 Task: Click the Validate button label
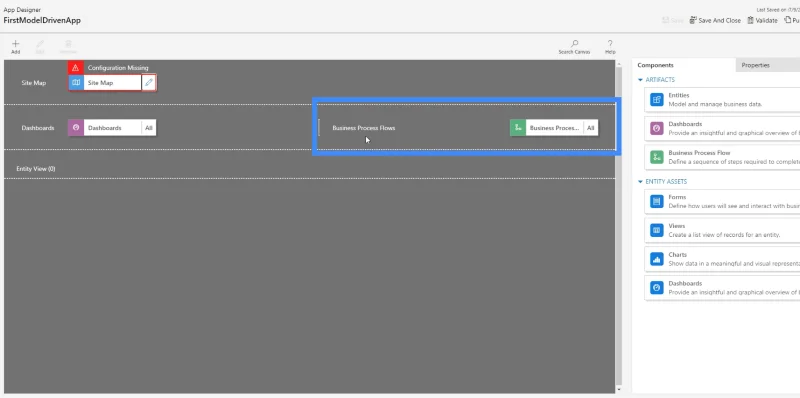(767, 20)
